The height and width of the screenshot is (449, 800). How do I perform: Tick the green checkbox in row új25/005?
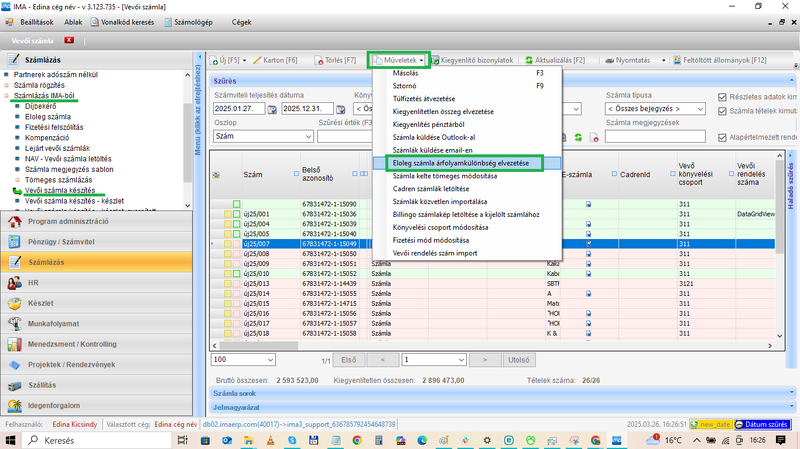click(237, 234)
